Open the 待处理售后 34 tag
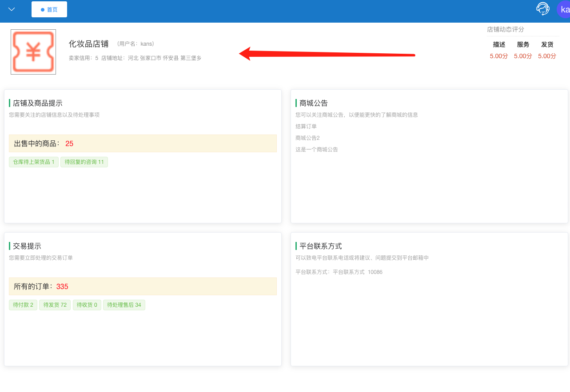The width and height of the screenshot is (570, 392). [124, 305]
